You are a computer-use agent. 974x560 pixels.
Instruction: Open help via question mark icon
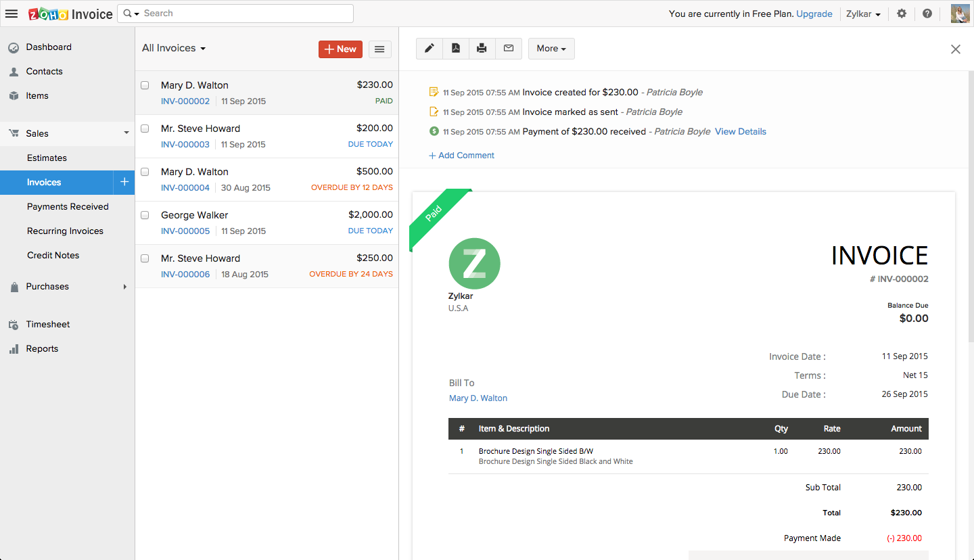pos(927,14)
